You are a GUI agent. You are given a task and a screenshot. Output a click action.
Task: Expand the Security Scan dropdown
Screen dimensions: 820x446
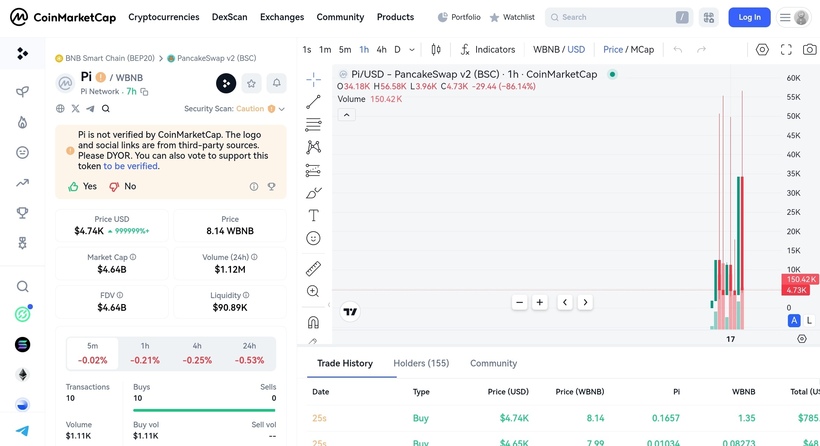(x=281, y=109)
